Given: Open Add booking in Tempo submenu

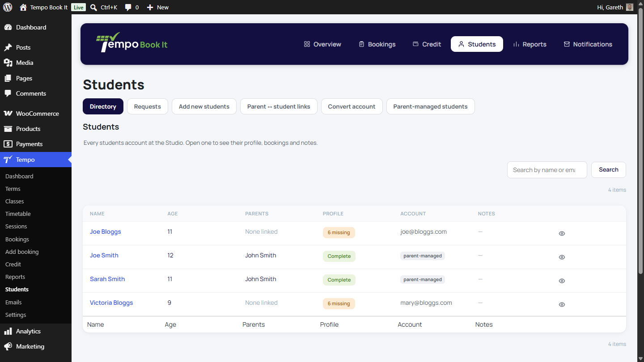Looking at the screenshot, I should [22, 252].
